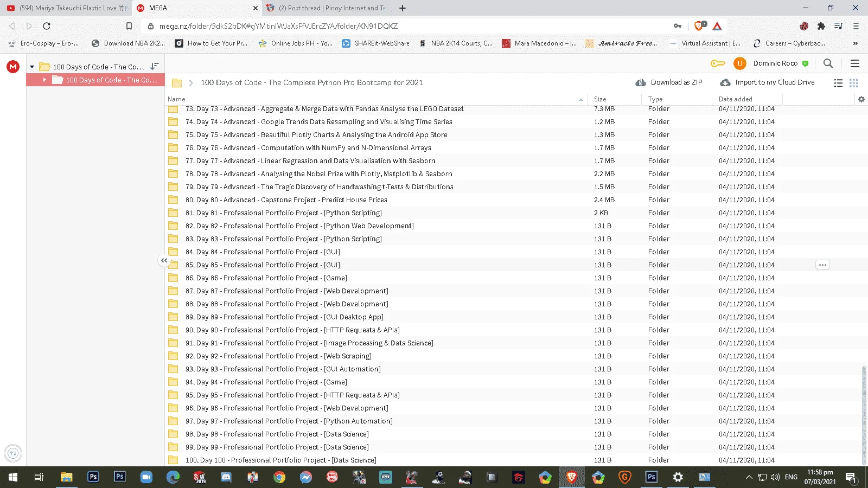The height and width of the screenshot is (488, 868).
Task: Sort files by Date added column
Action: pyautogui.click(x=736, y=99)
